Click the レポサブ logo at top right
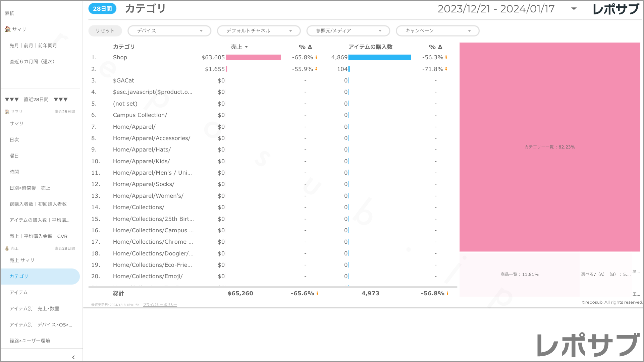The image size is (644, 362). 616,9
